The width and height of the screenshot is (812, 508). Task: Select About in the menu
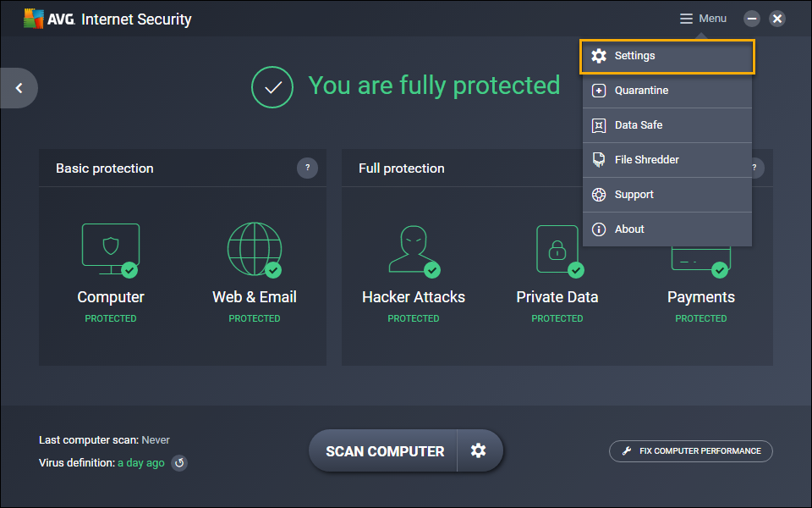click(667, 229)
